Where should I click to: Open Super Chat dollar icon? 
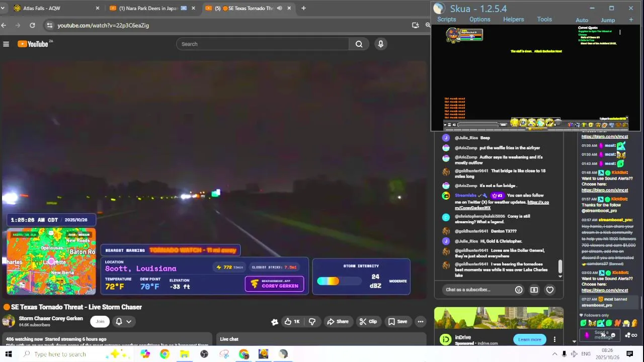click(x=534, y=290)
